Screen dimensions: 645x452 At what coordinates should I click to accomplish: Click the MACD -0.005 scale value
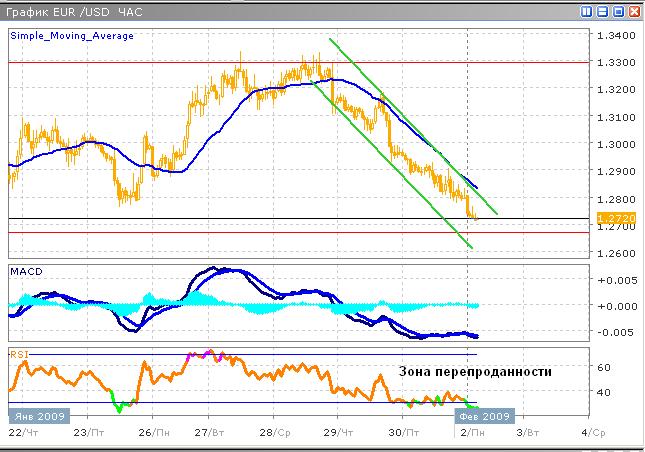(617, 332)
